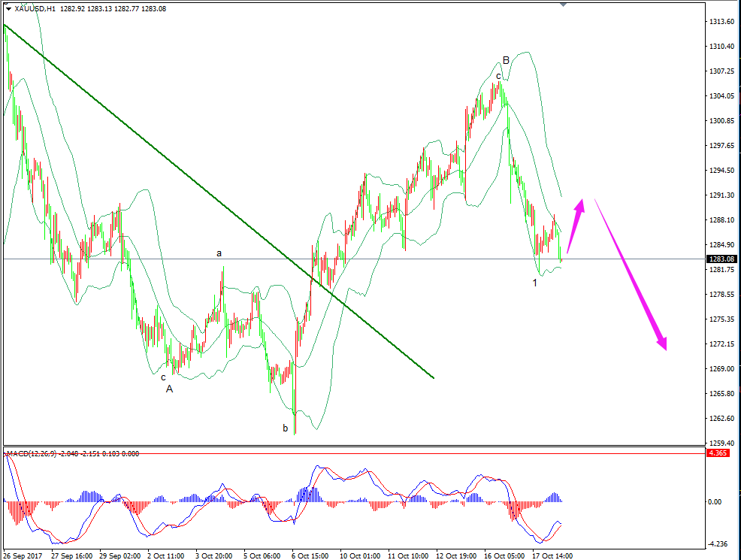Click the small triangle beside XAUUSD,H1
Screen dimensions: 741x560
[x=8, y=9]
